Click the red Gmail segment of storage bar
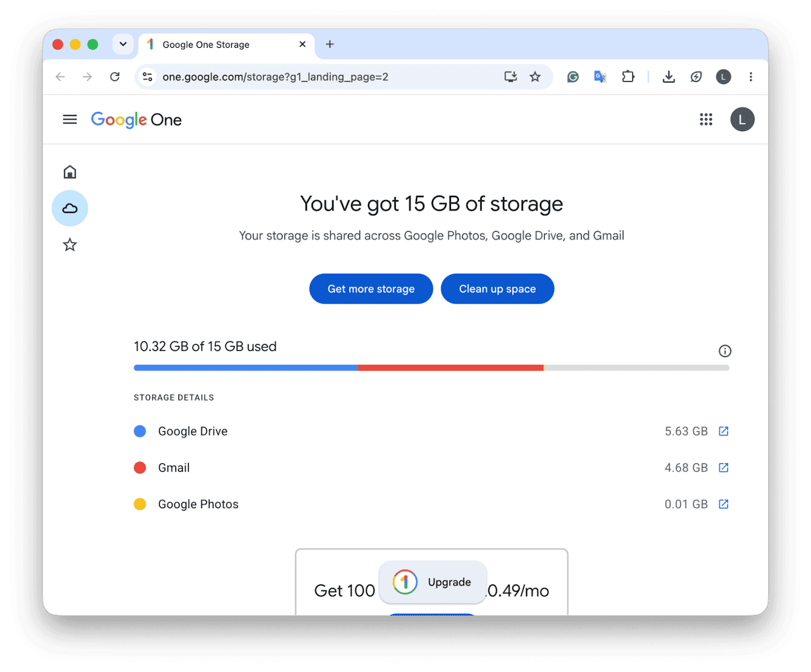Viewport: 811px width, 672px height. [x=450, y=368]
